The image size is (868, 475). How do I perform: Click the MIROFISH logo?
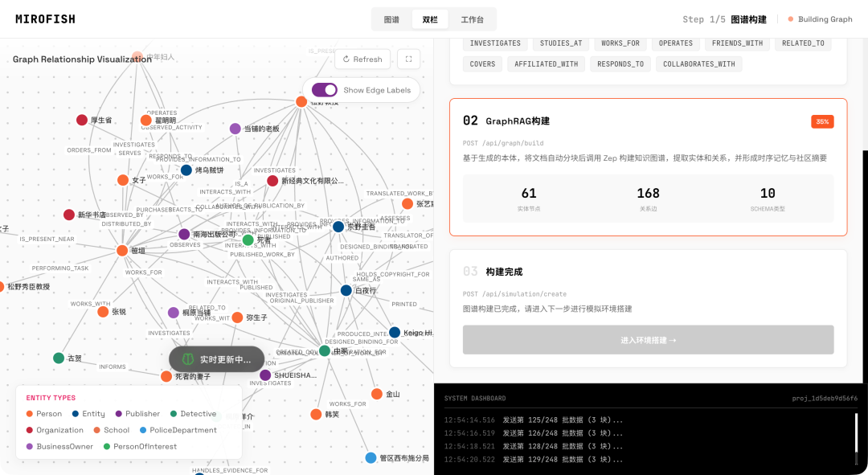point(45,18)
